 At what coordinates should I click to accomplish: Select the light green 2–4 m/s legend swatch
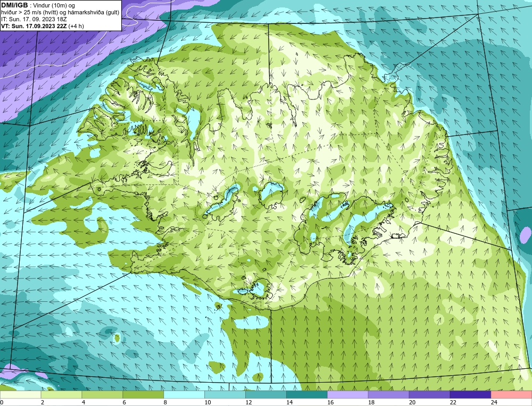(x=61, y=395)
